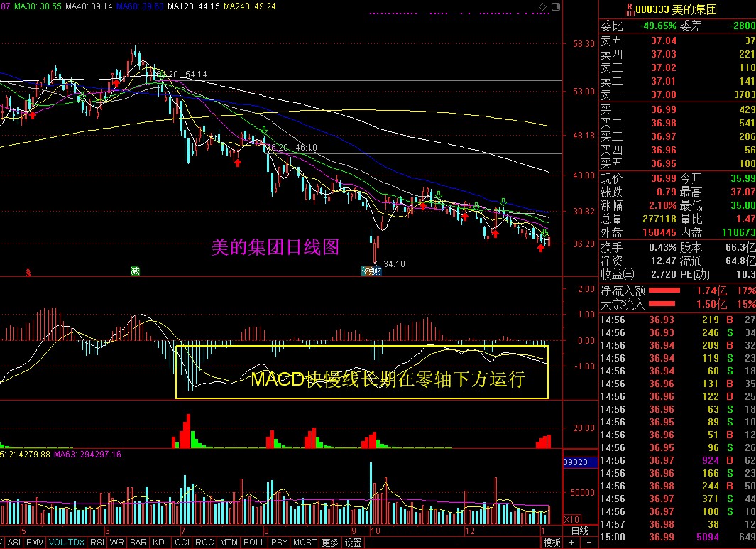Click the 外盘 158445 value
Viewport: 756px width, 549px height.
pyautogui.click(x=659, y=232)
